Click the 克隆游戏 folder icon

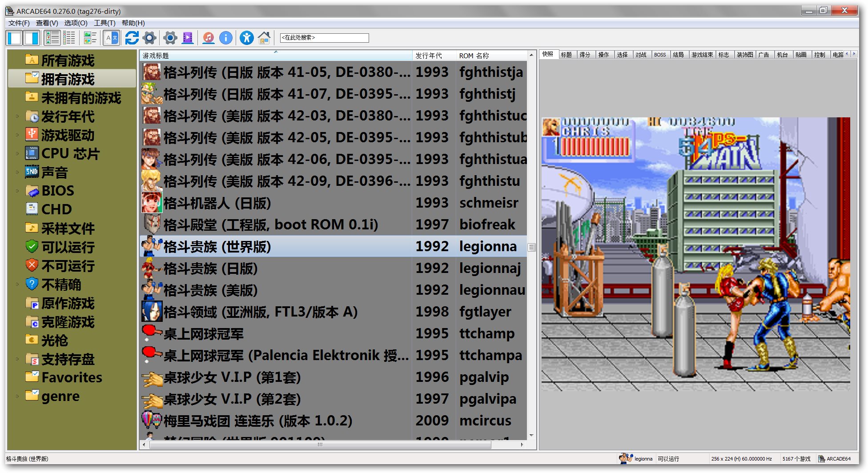[x=32, y=321]
